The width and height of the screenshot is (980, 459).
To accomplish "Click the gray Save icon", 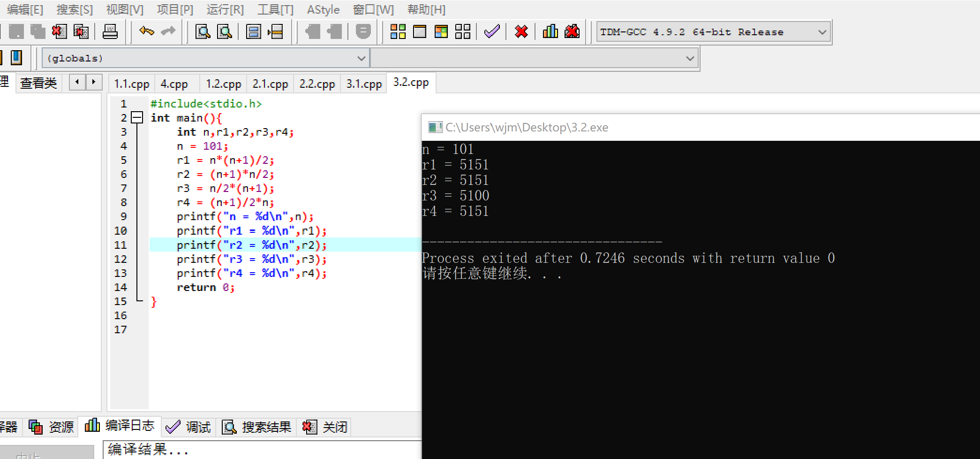I will 16,32.
